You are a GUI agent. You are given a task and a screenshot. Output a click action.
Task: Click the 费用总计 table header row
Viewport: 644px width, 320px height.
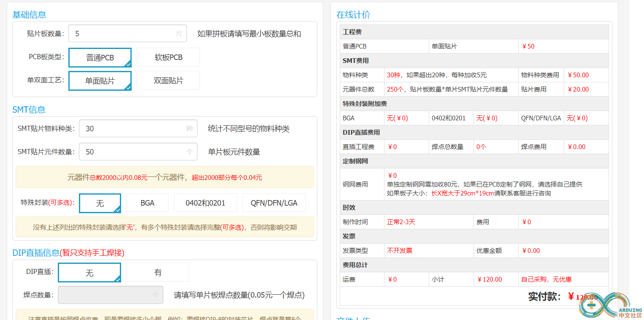coord(474,265)
